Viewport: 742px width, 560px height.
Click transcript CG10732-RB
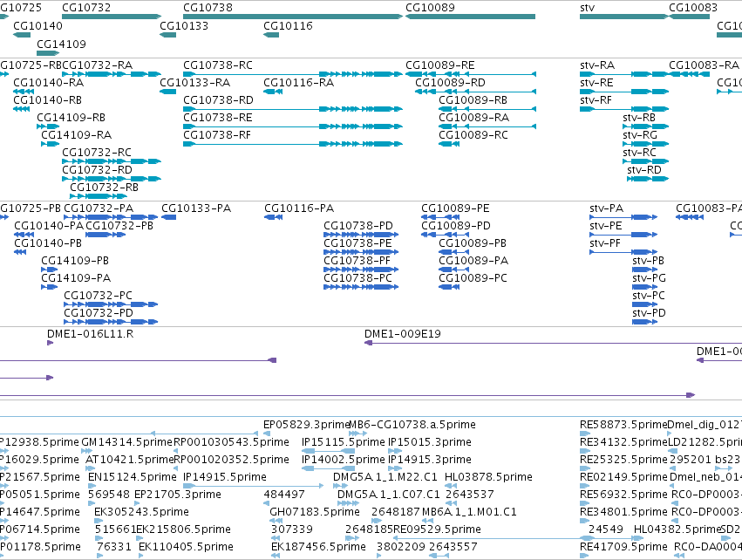click(x=104, y=188)
